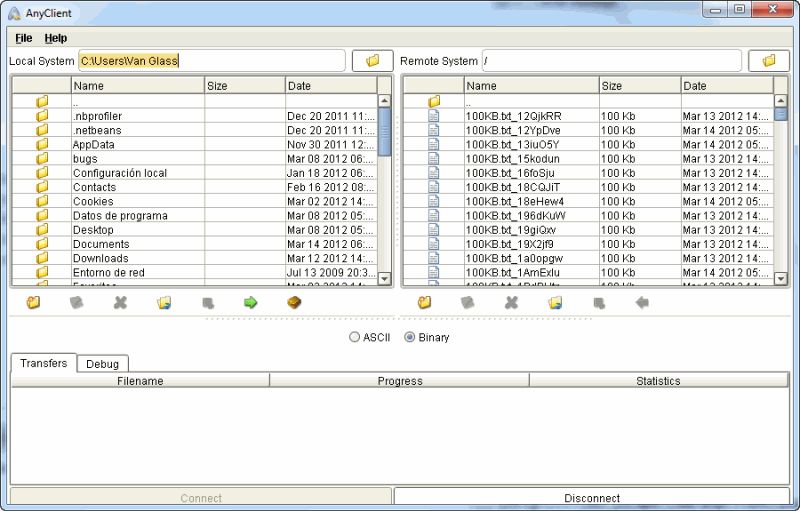The image size is (800, 511).
Task: Click the local list scrollbar down arrow
Action: (385, 278)
